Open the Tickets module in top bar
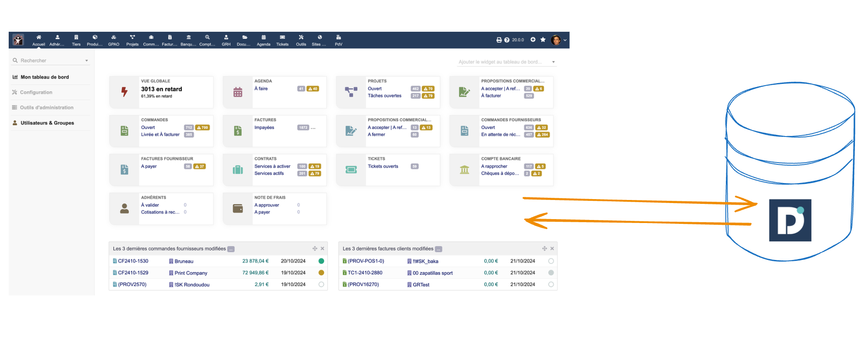Image resolution: width=868 pixels, height=363 pixels. 282,40
